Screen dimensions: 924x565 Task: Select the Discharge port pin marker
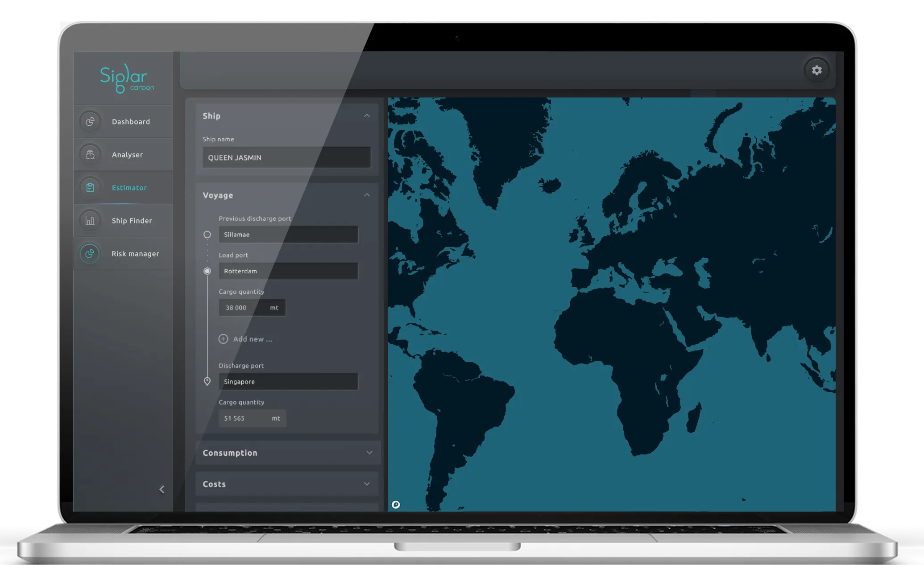click(x=207, y=381)
